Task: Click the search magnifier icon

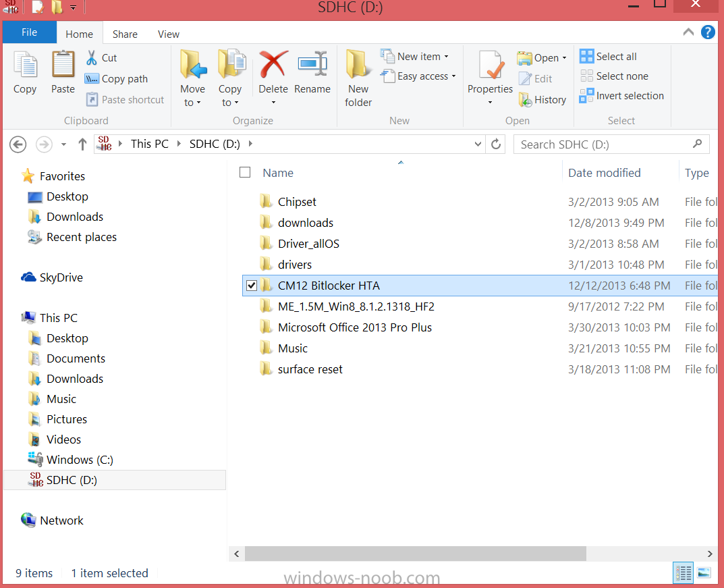Action: click(697, 144)
